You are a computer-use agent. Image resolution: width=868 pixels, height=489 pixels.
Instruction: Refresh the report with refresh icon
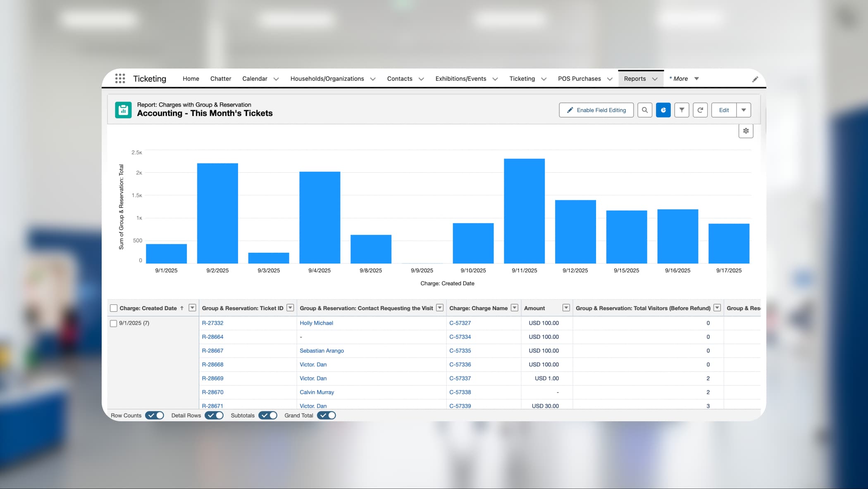click(700, 110)
